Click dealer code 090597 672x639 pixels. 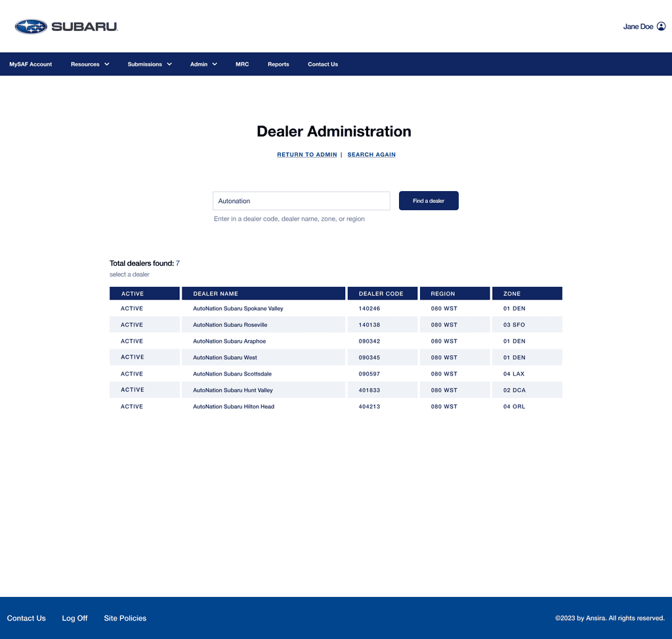pos(369,374)
